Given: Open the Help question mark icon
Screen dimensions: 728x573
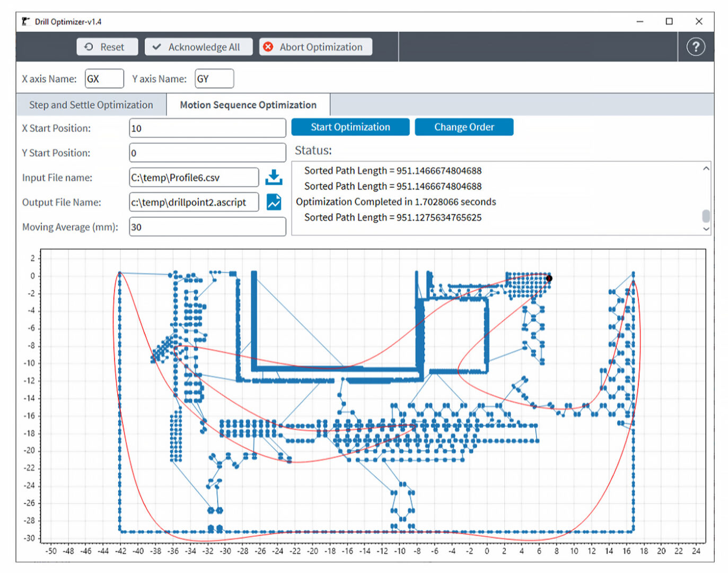Looking at the screenshot, I should [x=695, y=48].
